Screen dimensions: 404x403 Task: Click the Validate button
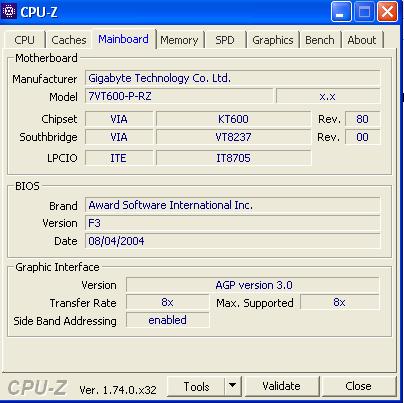[x=281, y=386]
